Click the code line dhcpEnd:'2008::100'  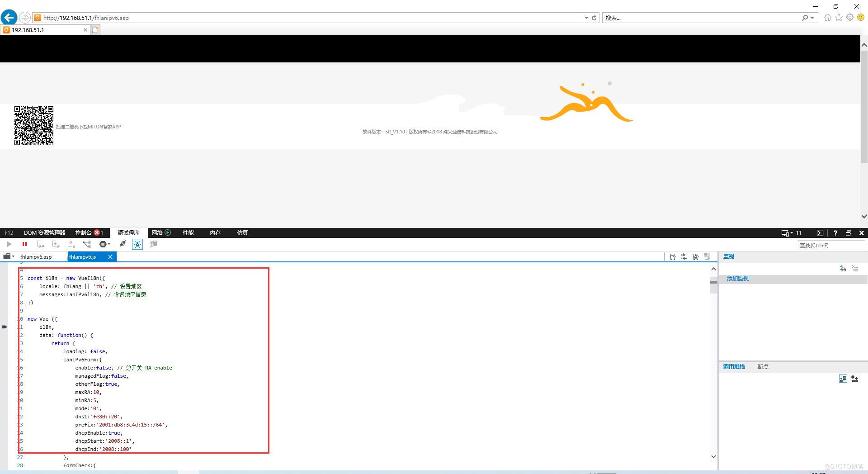point(103,449)
